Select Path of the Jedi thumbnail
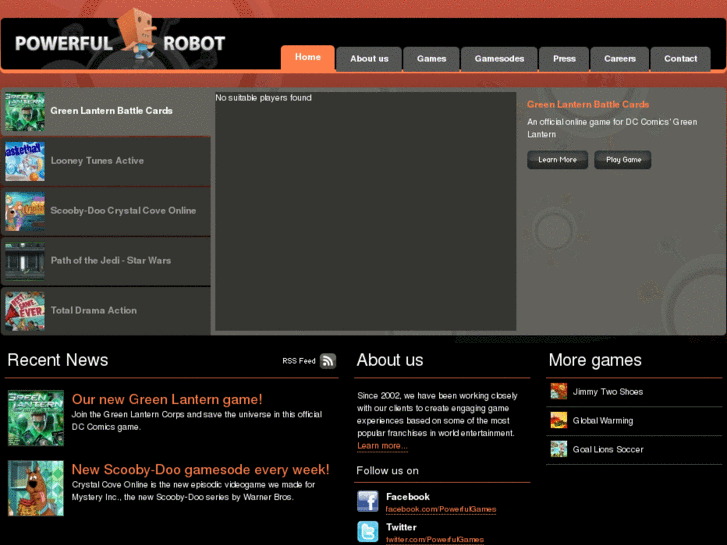The image size is (727, 545). 25,261
